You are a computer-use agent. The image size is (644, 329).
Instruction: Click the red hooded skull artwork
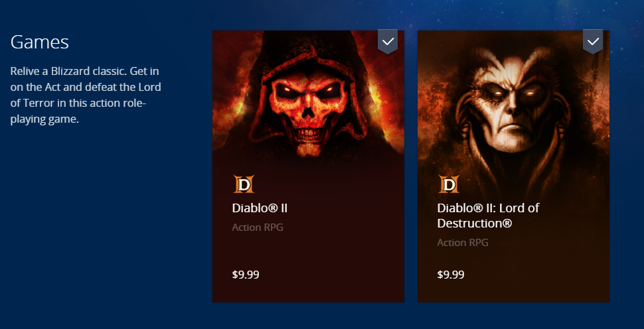click(309, 96)
